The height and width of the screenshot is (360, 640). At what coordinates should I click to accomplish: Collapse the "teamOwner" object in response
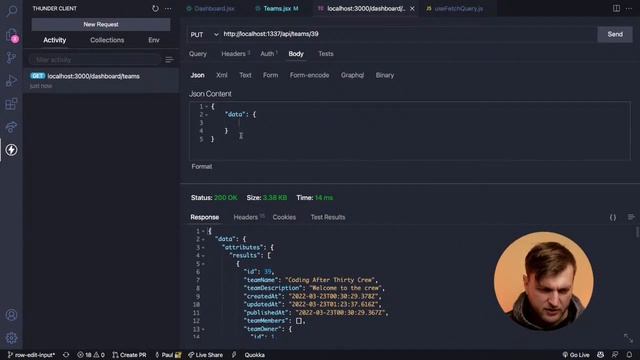[x=203, y=329]
